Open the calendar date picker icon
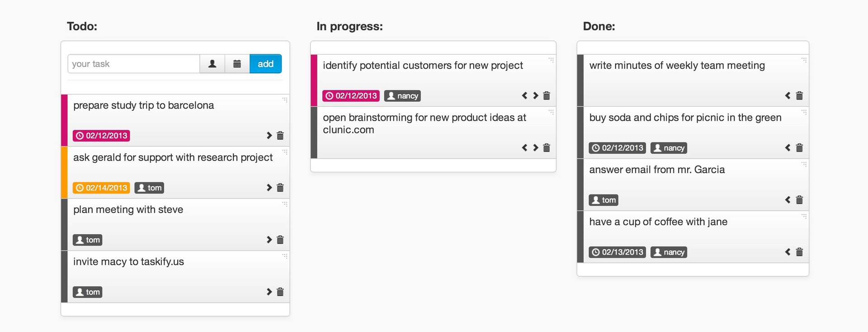The image size is (868, 332). 237,64
